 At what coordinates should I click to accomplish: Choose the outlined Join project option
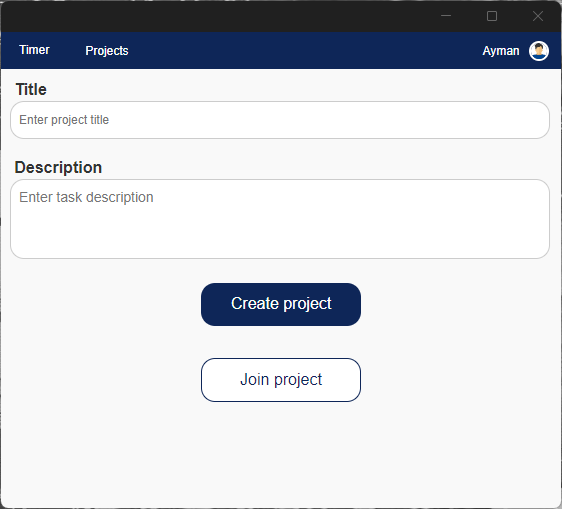pos(281,380)
